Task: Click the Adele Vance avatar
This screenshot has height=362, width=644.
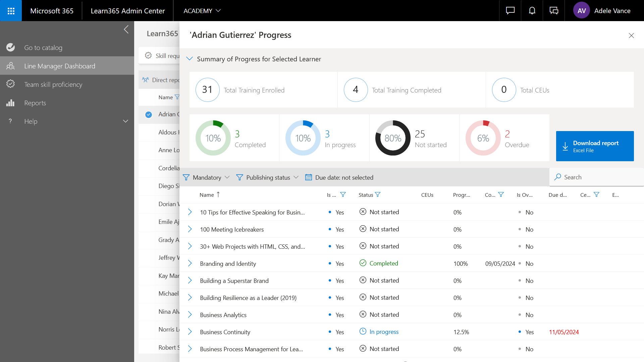Action: (x=582, y=11)
